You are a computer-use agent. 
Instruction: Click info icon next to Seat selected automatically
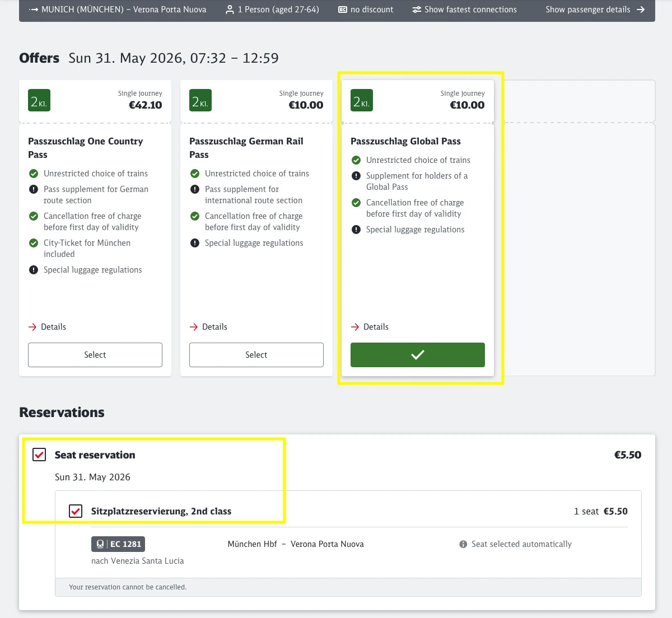(x=463, y=544)
